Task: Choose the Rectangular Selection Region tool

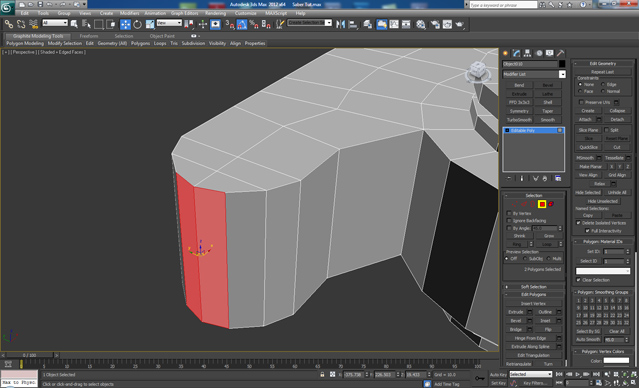Action: pos(99,24)
